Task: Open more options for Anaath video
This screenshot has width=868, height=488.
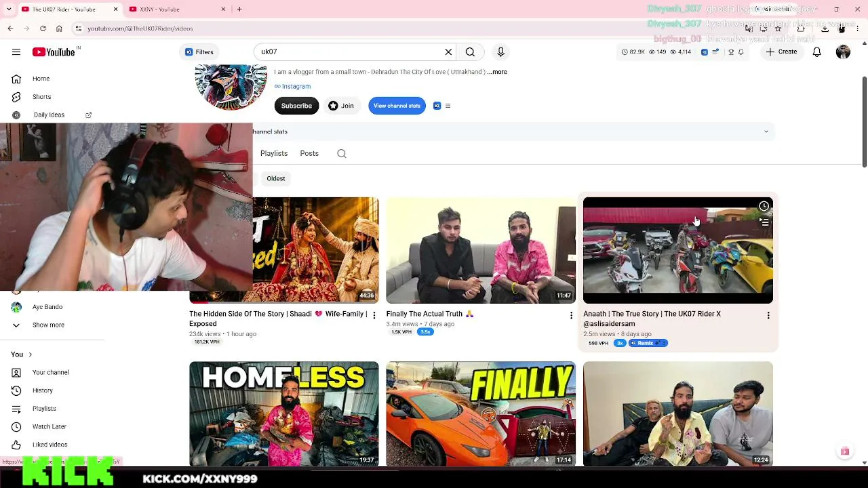Action: pyautogui.click(x=768, y=315)
